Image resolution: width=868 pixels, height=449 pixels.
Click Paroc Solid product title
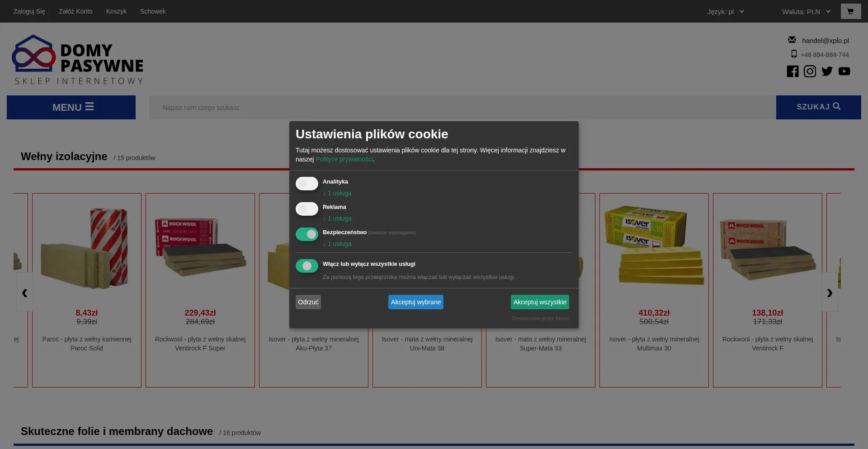(x=87, y=344)
